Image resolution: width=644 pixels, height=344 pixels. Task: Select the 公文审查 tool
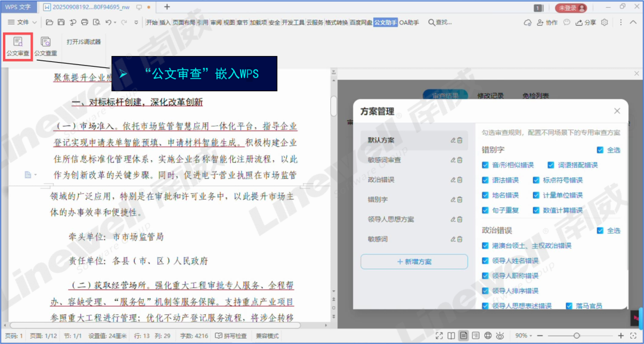point(17,45)
